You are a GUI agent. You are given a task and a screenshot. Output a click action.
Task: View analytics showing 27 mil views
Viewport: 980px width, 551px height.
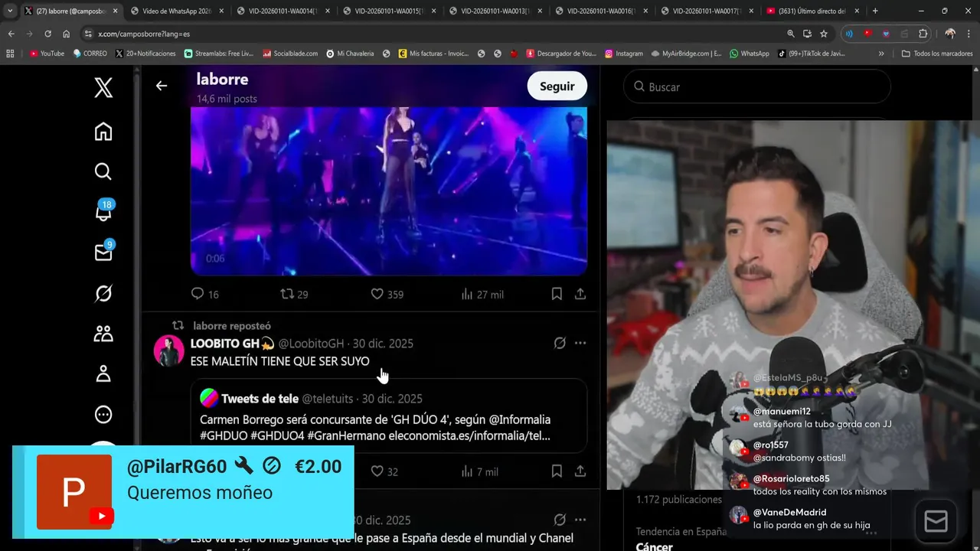(x=482, y=294)
